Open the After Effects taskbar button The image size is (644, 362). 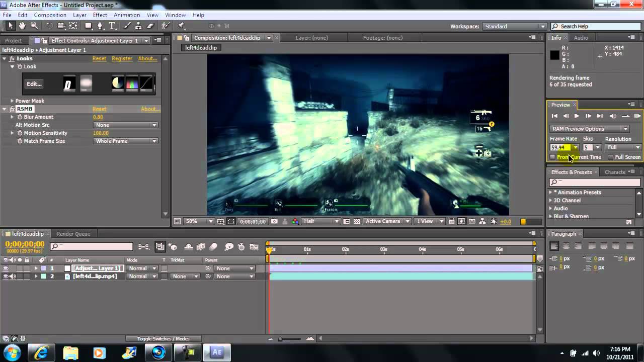[217, 352]
